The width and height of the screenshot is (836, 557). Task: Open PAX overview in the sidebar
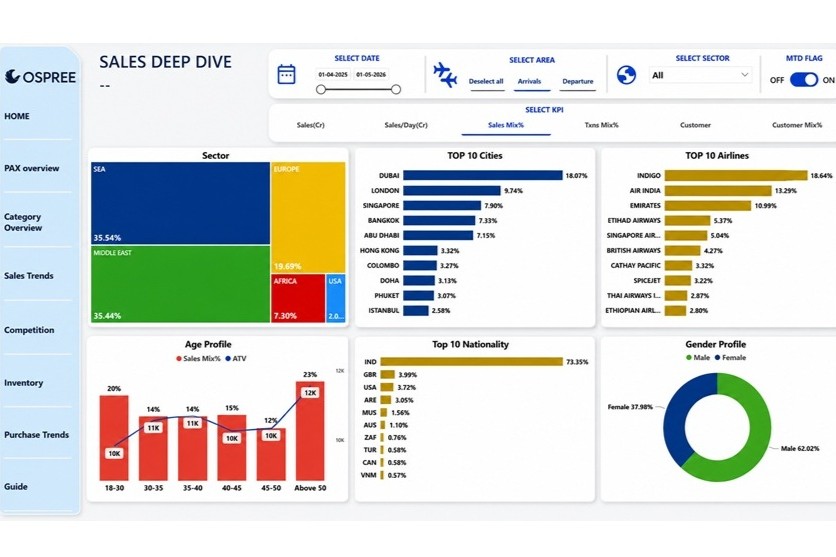point(31,168)
